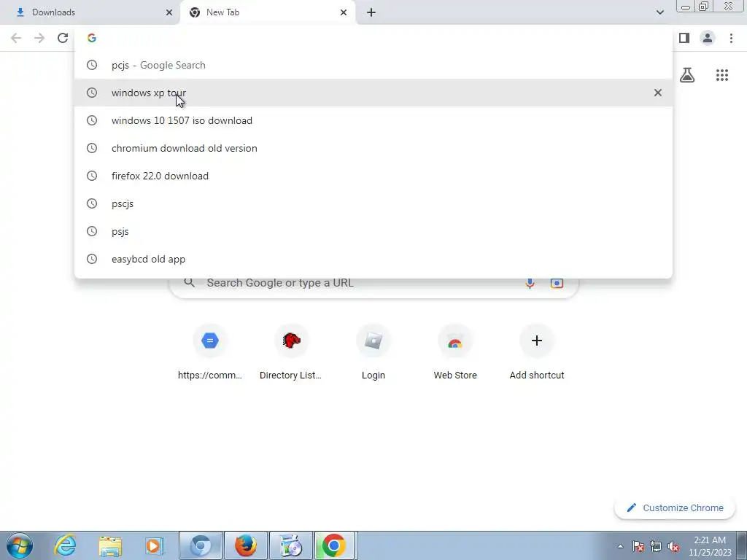This screenshot has height=560, width=747.
Task: Open a new tab with plus button
Action: tap(371, 12)
